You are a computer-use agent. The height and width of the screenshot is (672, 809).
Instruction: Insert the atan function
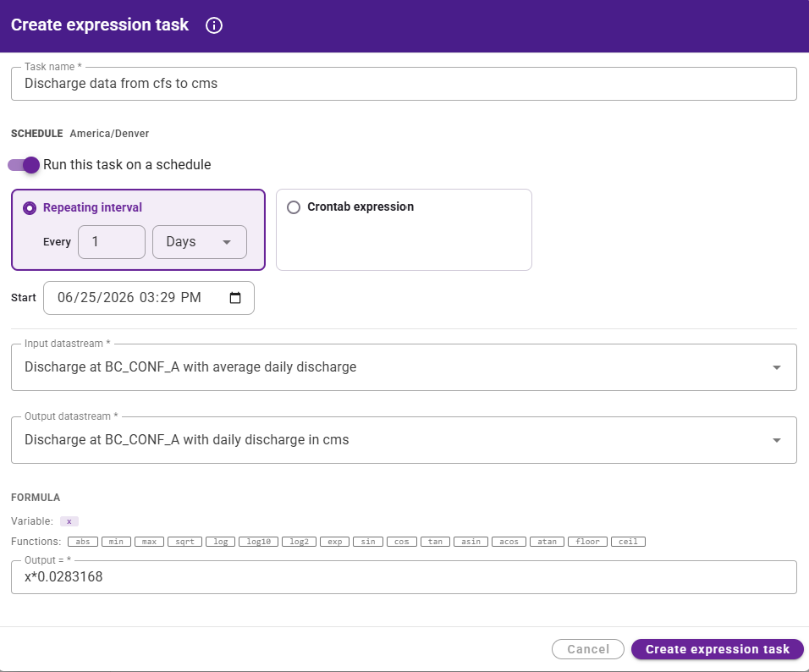coord(547,542)
